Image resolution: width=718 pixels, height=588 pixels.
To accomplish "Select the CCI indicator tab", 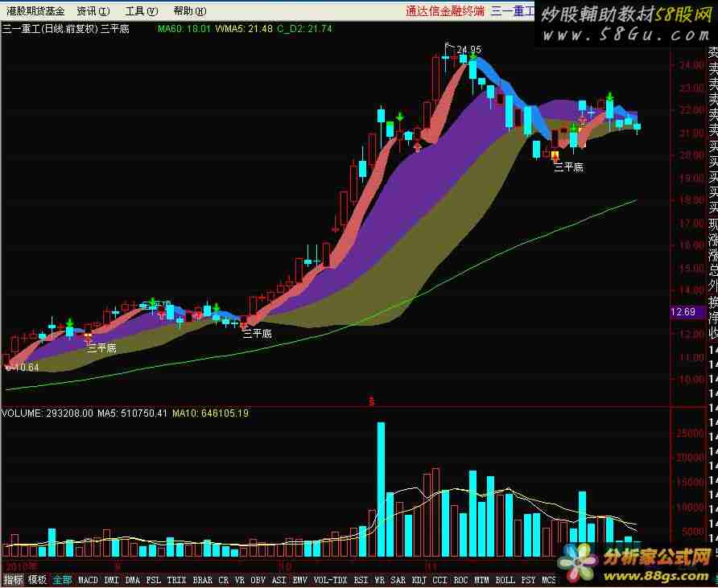I will 439,580.
